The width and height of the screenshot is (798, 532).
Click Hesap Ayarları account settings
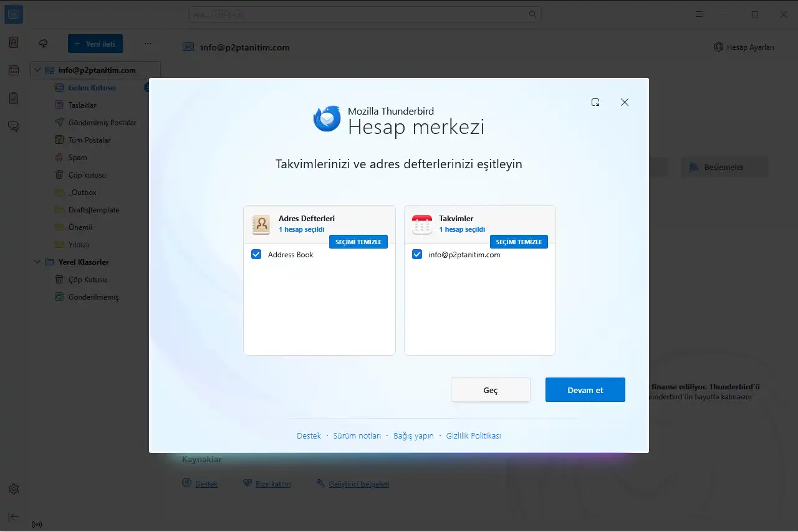(x=744, y=47)
